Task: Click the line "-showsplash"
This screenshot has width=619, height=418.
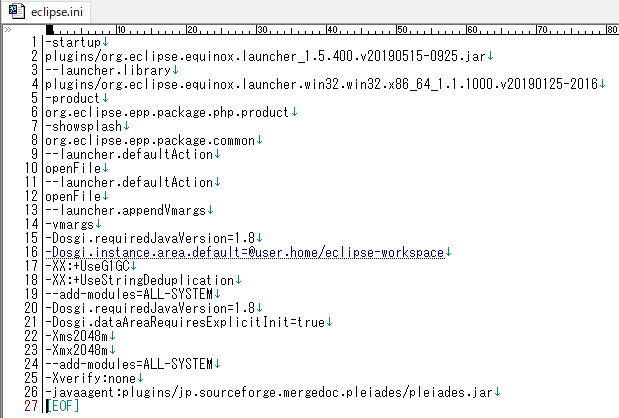Action: (84, 126)
